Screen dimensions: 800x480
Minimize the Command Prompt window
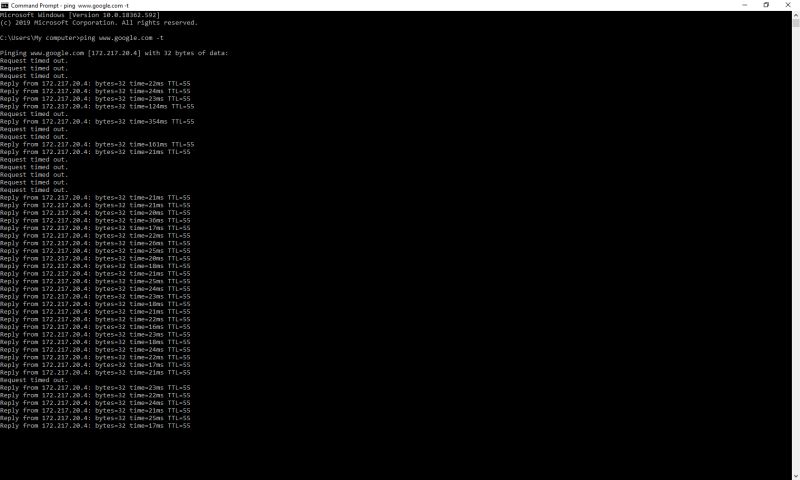click(744, 5)
